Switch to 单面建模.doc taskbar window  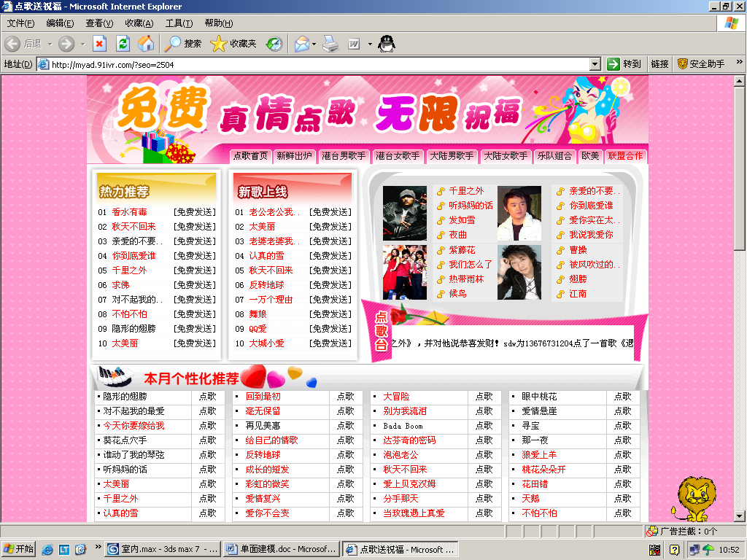click(282, 550)
